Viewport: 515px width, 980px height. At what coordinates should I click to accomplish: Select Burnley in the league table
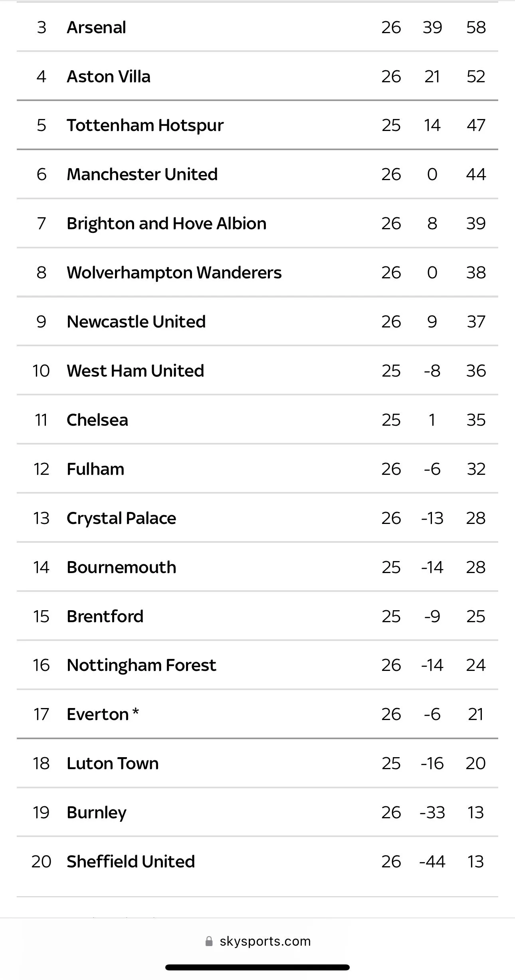(x=97, y=812)
